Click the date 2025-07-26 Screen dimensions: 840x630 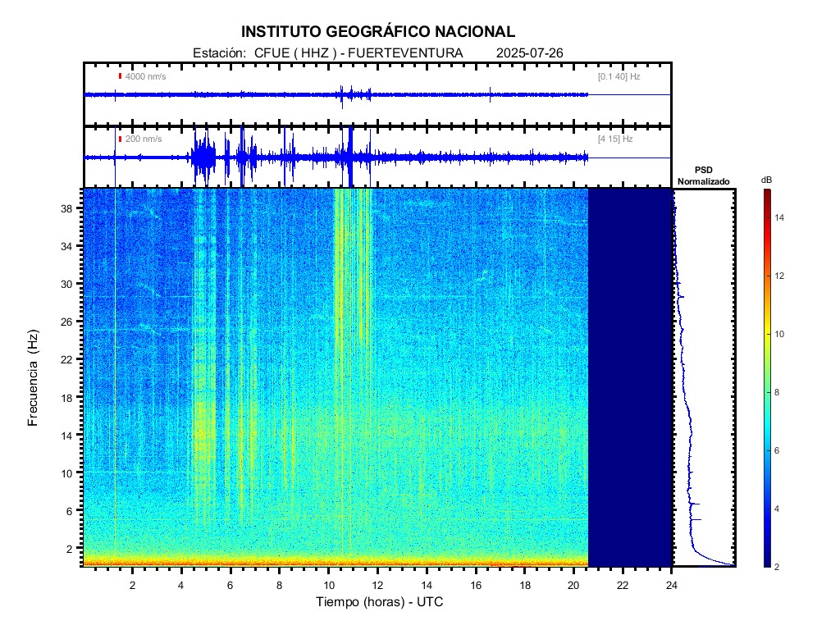click(x=529, y=53)
